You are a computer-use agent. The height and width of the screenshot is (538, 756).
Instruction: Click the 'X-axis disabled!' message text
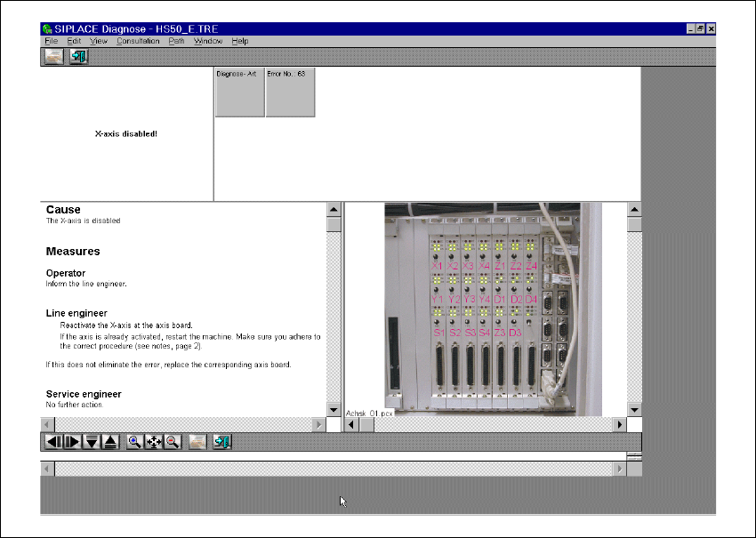(x=125, y=134)
